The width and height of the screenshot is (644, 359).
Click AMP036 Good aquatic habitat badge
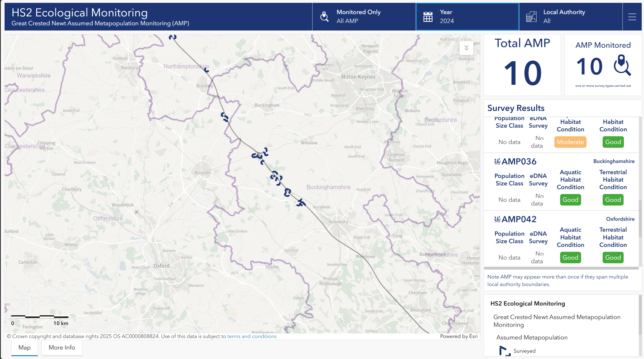pyautogui.click(x=570, y=200)
